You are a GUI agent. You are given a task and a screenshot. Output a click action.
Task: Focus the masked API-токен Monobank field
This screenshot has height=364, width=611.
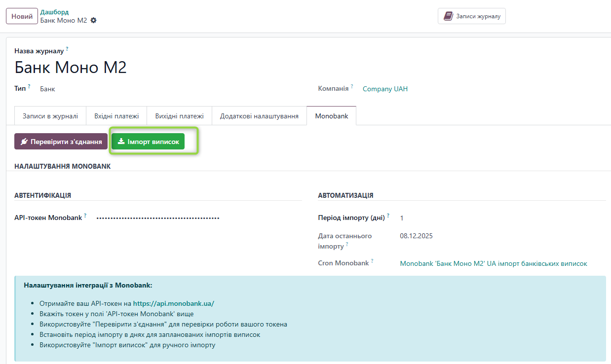tap(158, 218)
